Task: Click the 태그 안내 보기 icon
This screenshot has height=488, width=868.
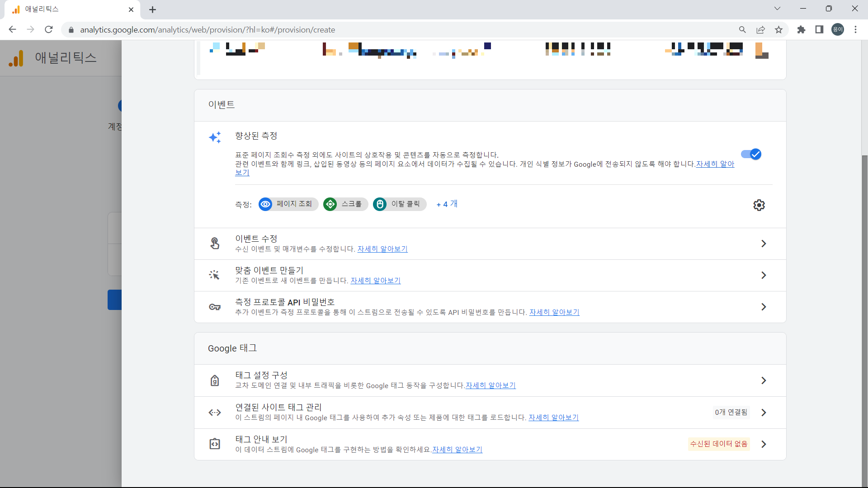Action: (x=215, y=444)
